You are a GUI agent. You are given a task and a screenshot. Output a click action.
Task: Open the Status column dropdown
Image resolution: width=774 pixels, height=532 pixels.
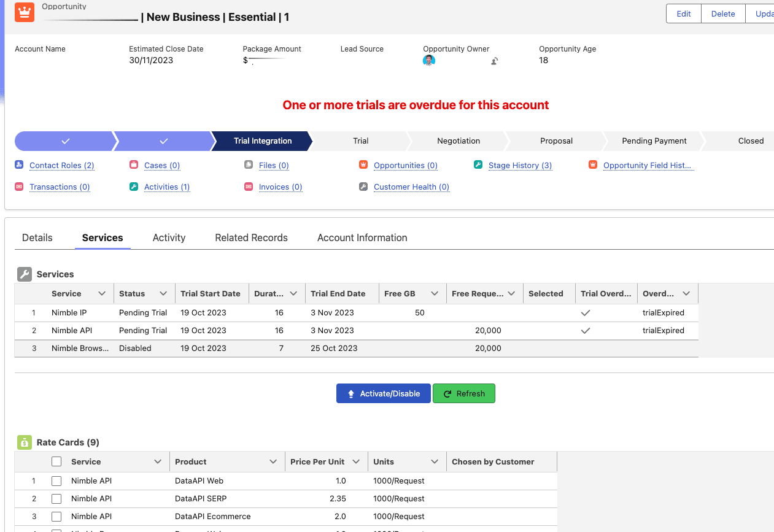(x=163, y=293)
